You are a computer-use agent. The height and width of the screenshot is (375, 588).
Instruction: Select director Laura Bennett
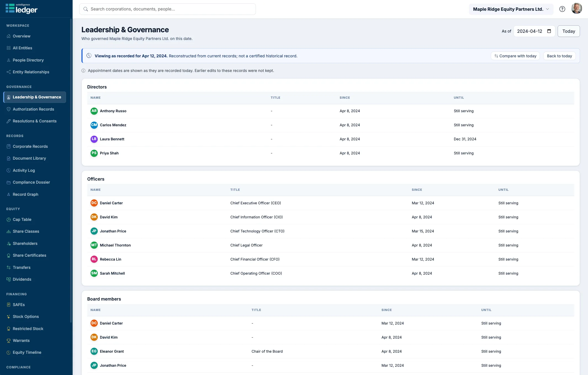pos(112,139)
